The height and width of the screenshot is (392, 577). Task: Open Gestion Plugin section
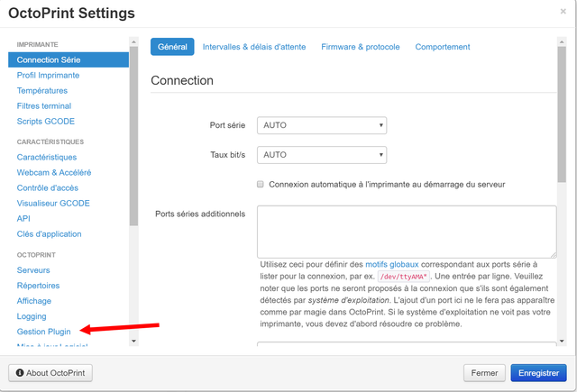(44, 332)
